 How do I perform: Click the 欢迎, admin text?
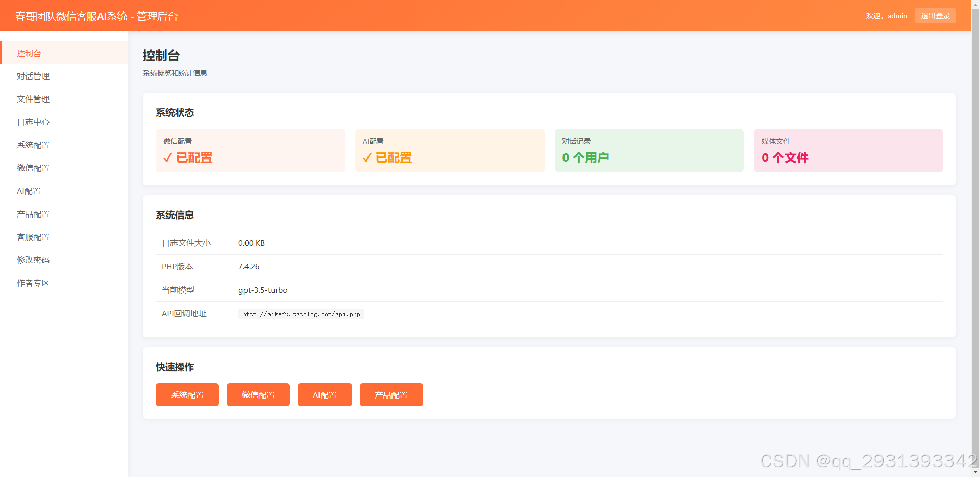[887, 16]
